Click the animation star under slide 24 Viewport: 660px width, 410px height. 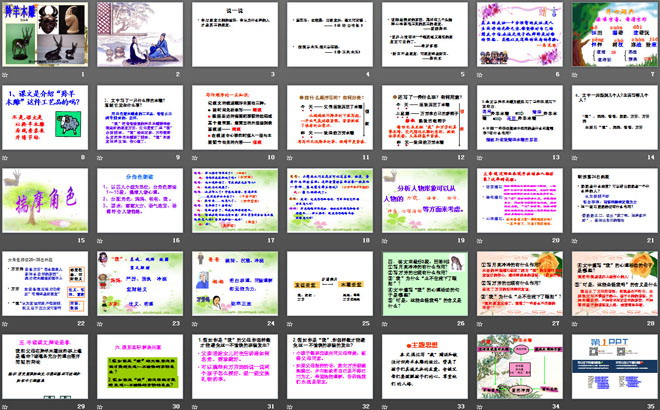[195, 324]
